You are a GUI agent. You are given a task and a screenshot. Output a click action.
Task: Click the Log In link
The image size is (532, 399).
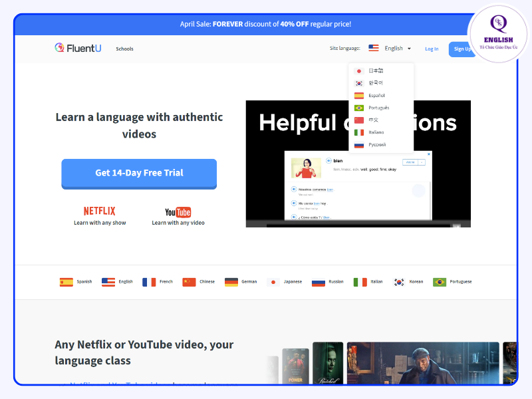tap(432, 49)
